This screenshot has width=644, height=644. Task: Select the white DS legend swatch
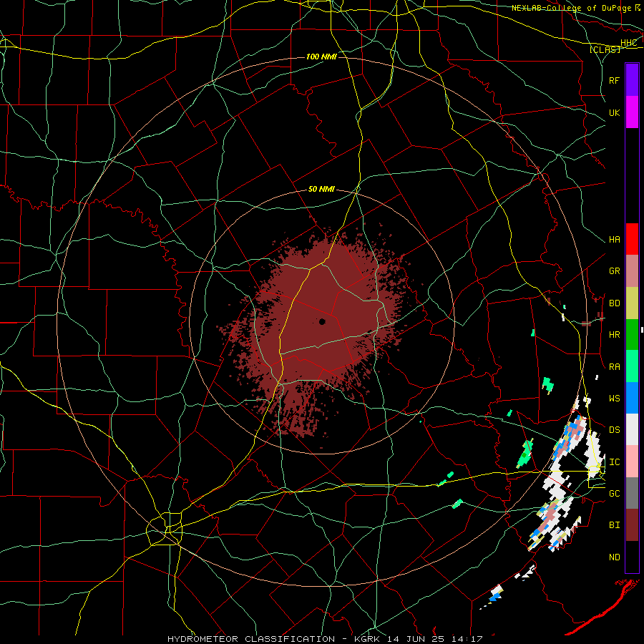pos(632,429)
